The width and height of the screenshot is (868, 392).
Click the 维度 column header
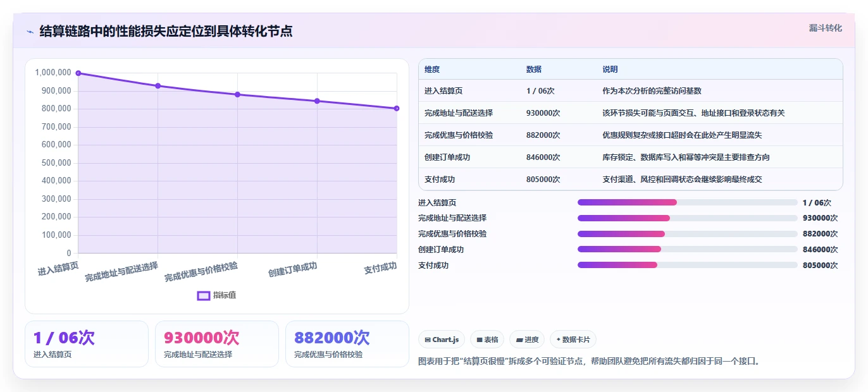(x=432, y=70)
